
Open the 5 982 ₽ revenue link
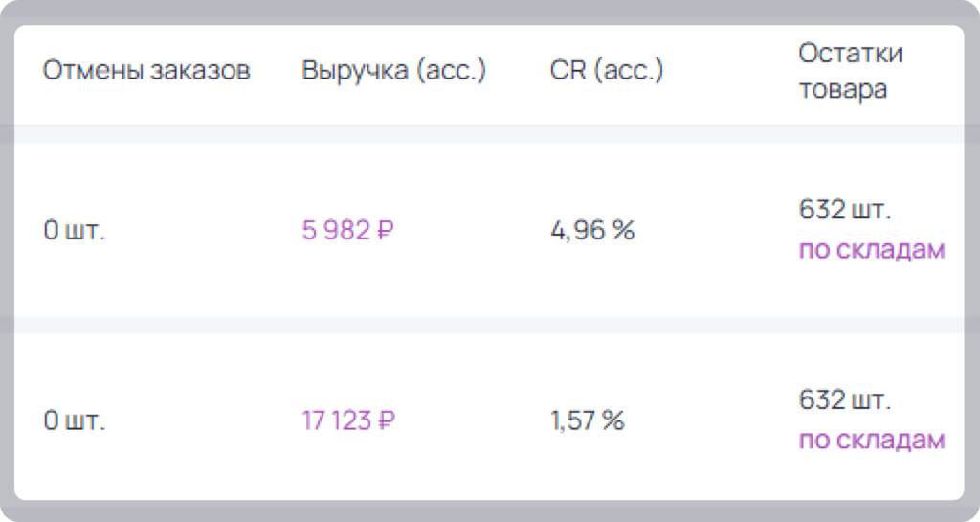point(347,230)
